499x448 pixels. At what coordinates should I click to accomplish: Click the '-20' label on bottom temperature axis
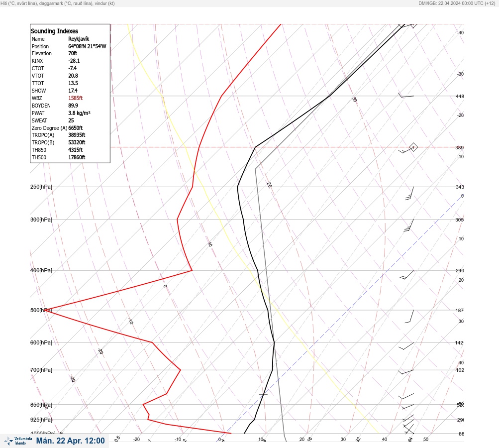(x=136, y=440)
